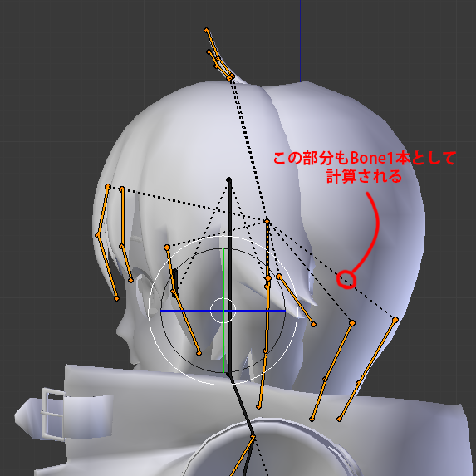Select the far-right orange back-hair bone
Image resolution: width=476 pixels, height=476 pixels.
tap(377, 351)
